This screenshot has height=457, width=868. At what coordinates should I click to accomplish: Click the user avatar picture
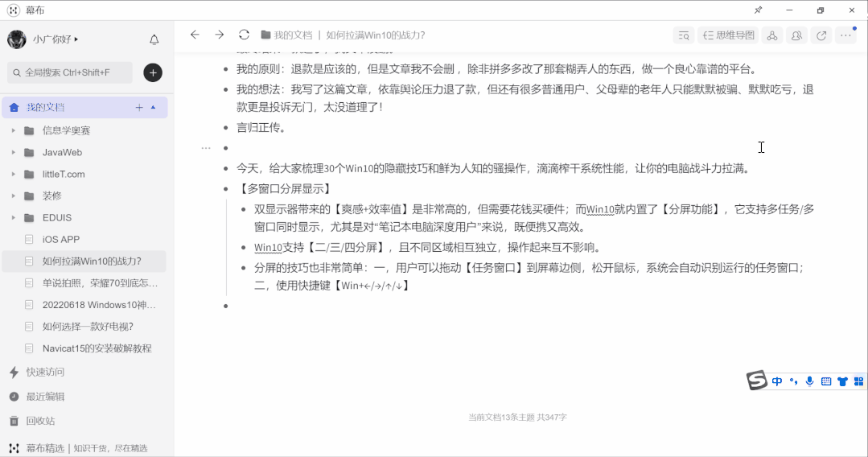pos(17,39)
